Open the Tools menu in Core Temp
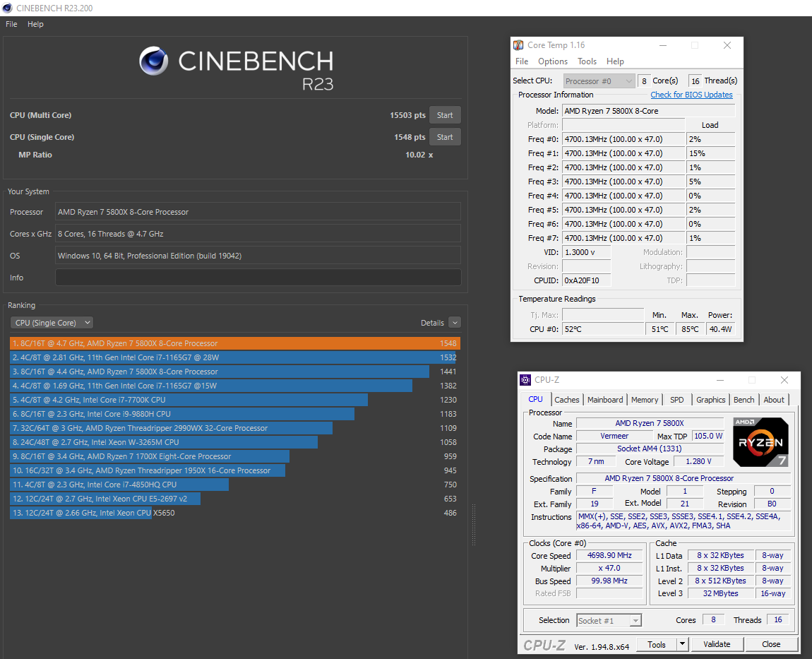This screenshot has width=812, height=659. pyautogui.click(x=587, y=61)
